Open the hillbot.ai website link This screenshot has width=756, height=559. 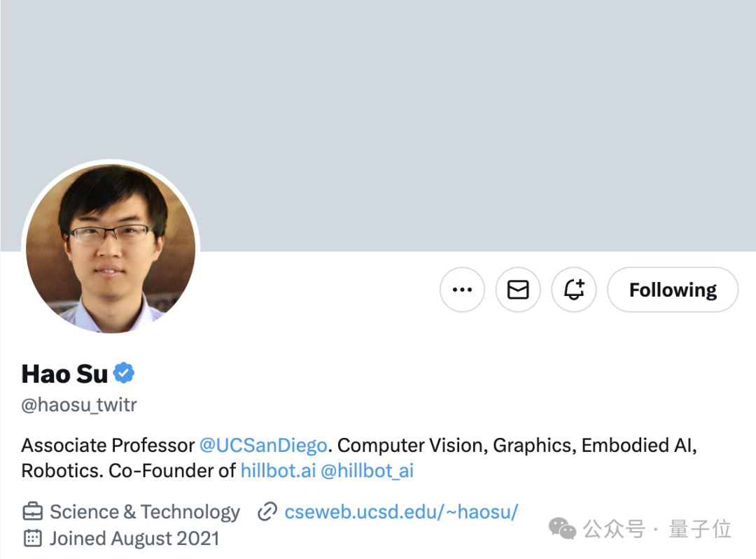[278, 471]
